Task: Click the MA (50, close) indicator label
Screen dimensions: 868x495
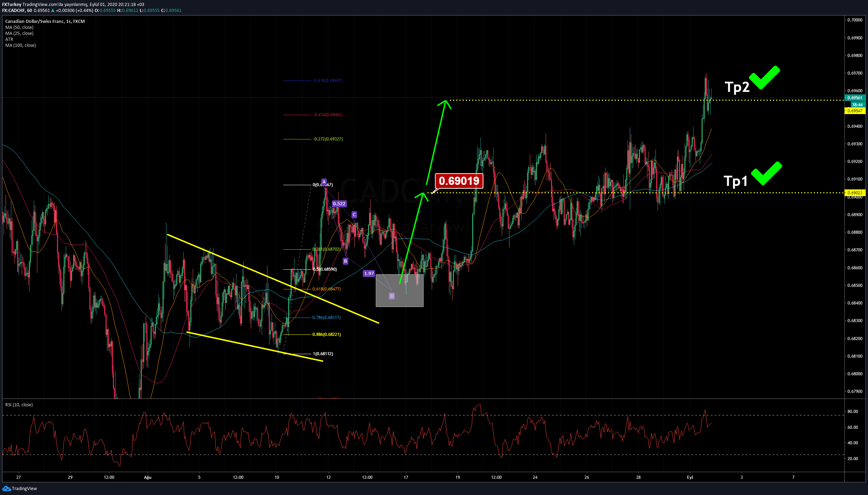Action: [x=19, y=27]
